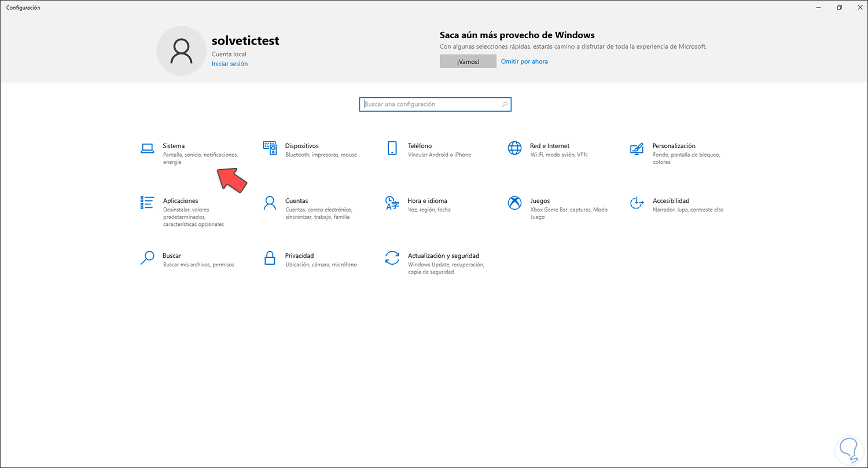Click Actualización y seguridad sync arrows icon
Screen dimensions: 868x468
[x=392, y=258]
